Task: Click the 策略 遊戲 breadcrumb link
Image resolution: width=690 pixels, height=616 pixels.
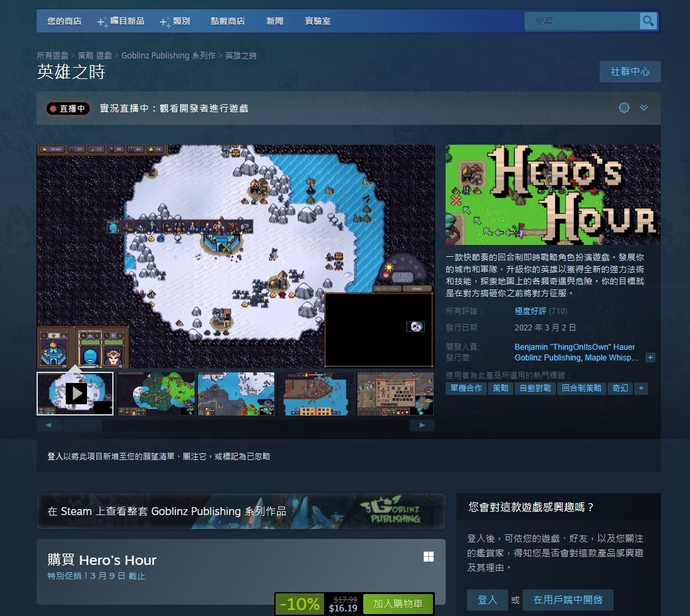Action: click(95, 56)
